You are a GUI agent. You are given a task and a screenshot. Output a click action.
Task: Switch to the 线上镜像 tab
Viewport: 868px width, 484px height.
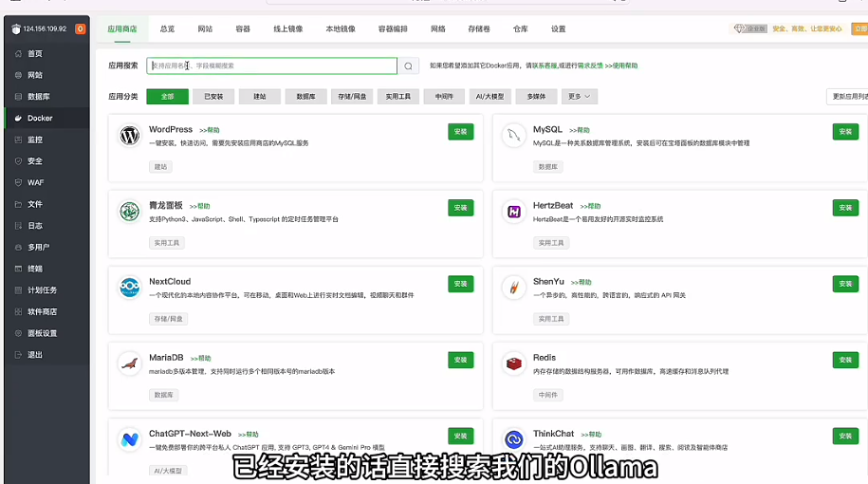pos(287,28)
